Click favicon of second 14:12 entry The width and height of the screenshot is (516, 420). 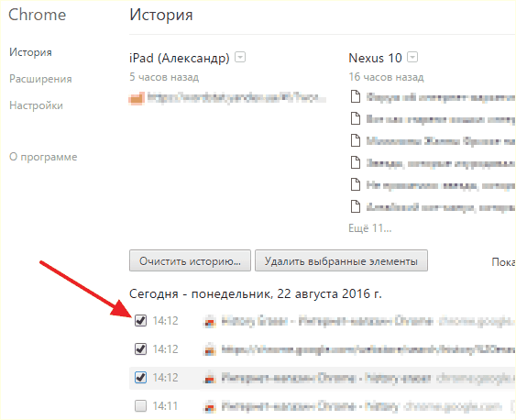coord(210,349)
